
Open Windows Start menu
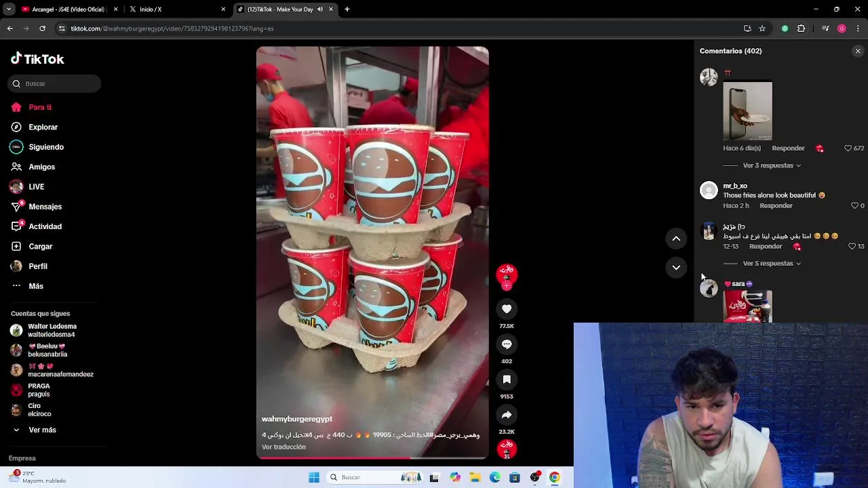point(314,477)
